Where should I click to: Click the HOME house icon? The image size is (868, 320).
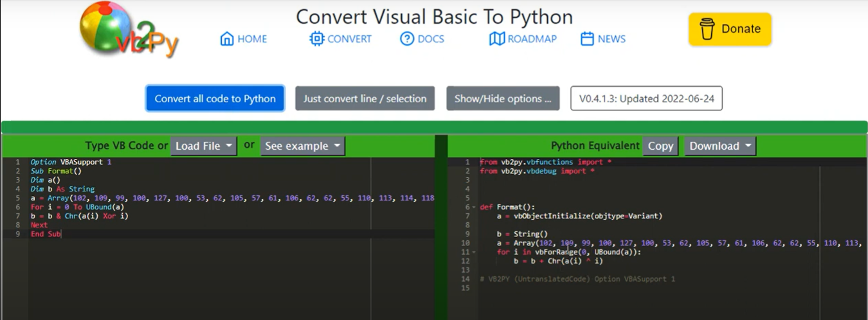pyautogui.click(x=227, y=39)
